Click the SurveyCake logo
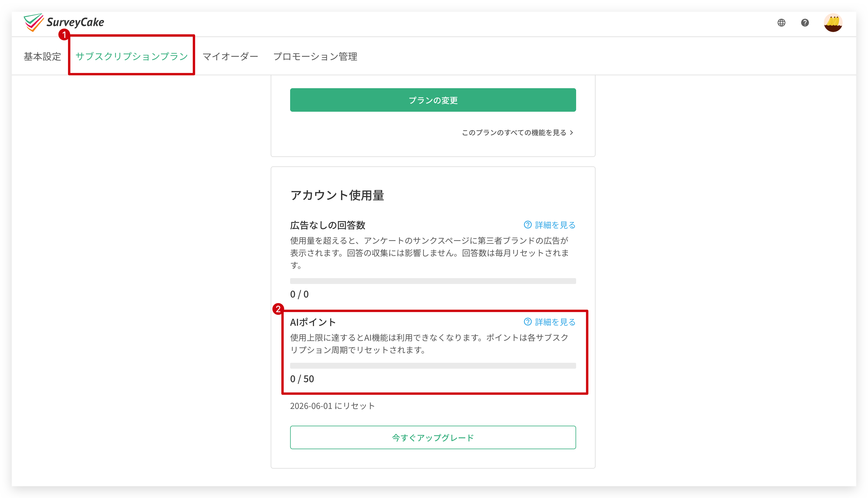This screenshot has width=868, height=498. pos(64,22)
